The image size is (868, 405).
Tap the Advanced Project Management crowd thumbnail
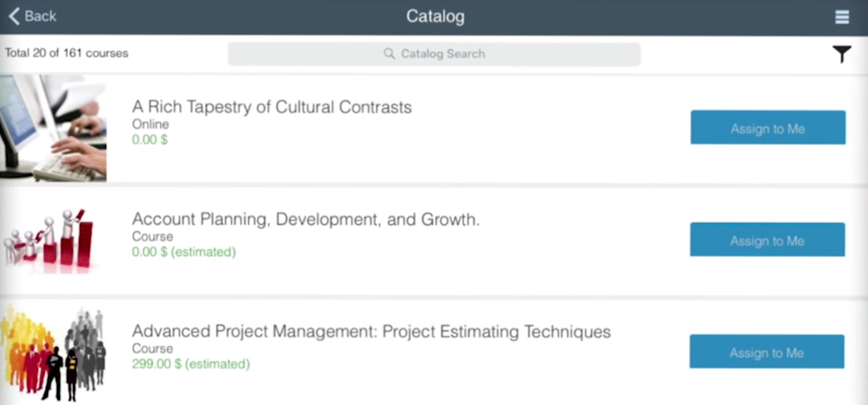tap(53, 353)
